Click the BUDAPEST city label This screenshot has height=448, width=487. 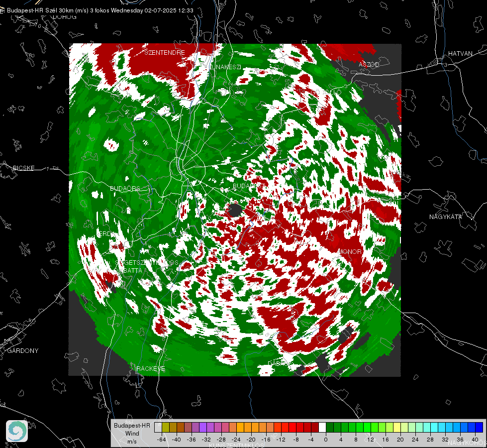tap(249, 186)
